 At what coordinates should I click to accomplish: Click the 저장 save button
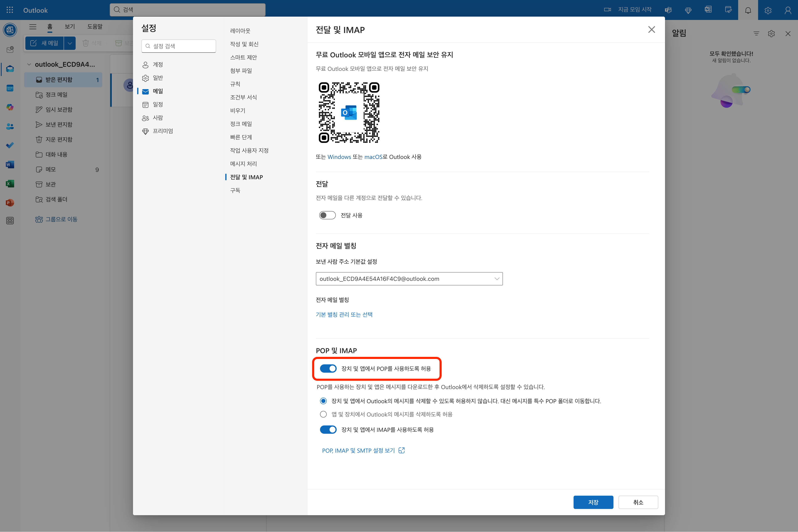click(x=593, y=502)
